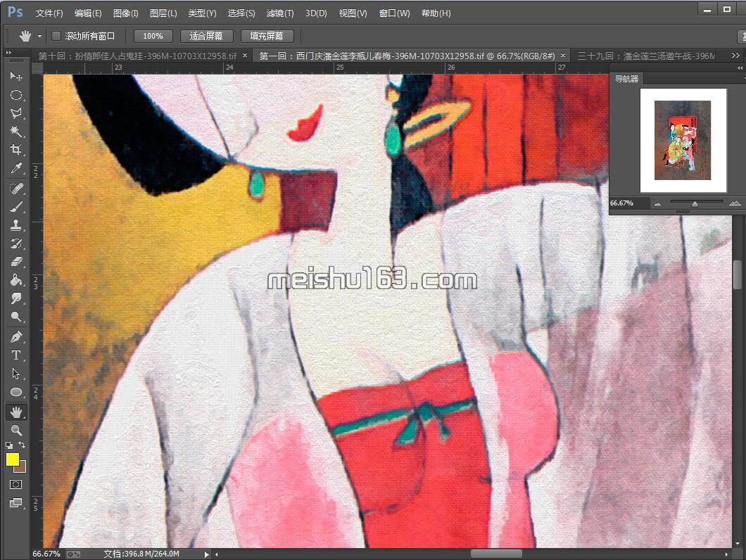Toggle Quick Mask mode
This screenshot has width=746, height=560.
(15, 484)
